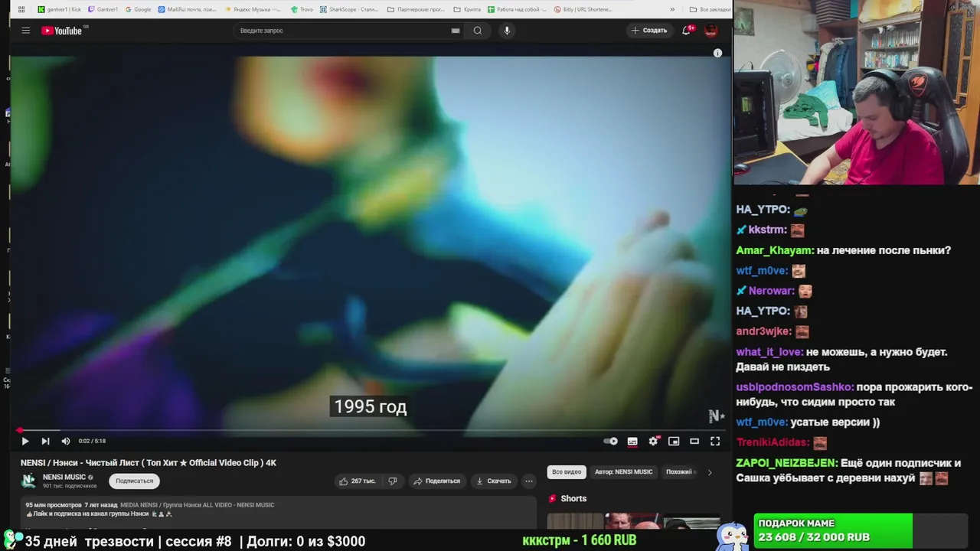Like the video (267 тыс.)
The height and width of the screenshot is (551, 980).
[x=358, y=481]
